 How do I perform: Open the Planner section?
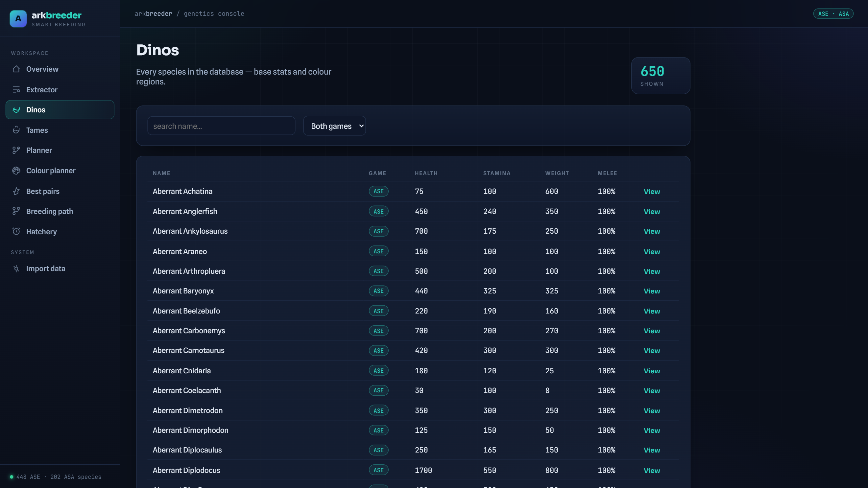coord(60,150)
